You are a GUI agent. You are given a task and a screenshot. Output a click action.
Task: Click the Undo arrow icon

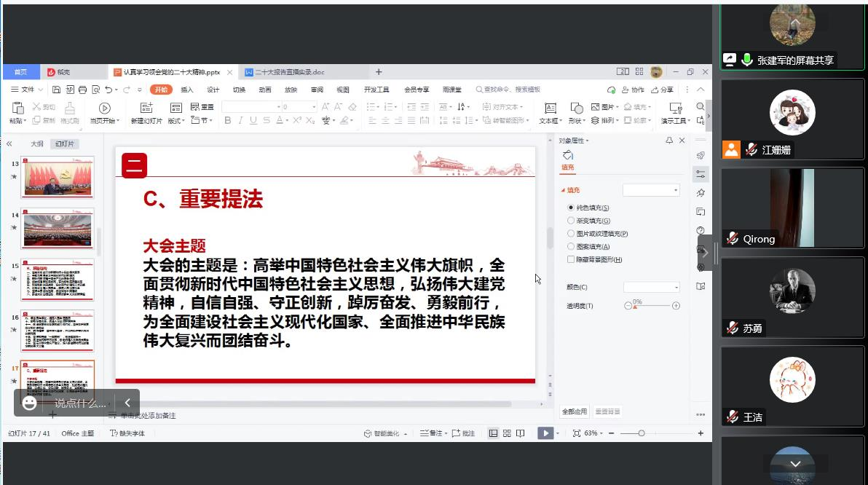point(108,90)
